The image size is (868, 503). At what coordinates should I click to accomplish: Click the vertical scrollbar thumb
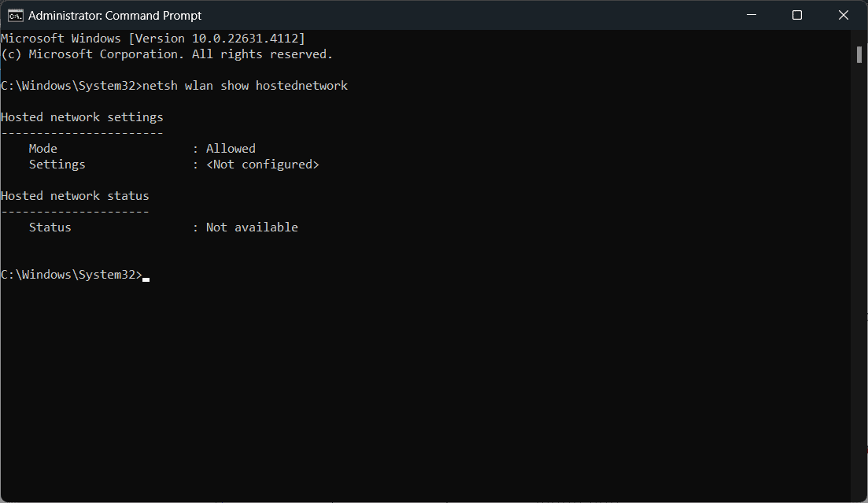point(859,55)
